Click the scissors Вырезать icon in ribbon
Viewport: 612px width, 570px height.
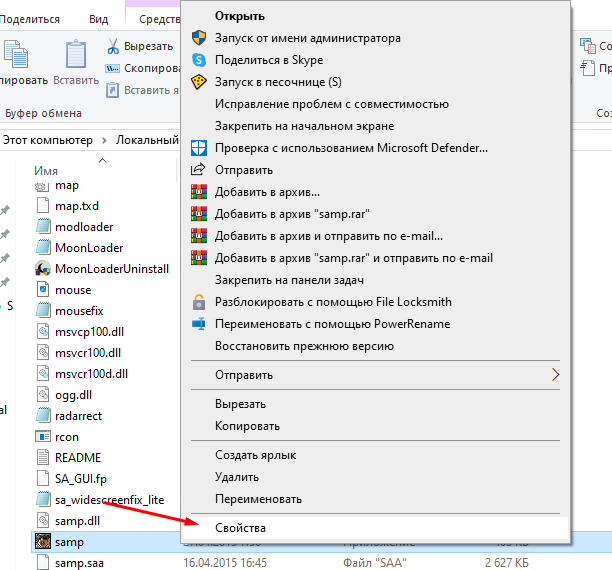(x=112, y=47)
